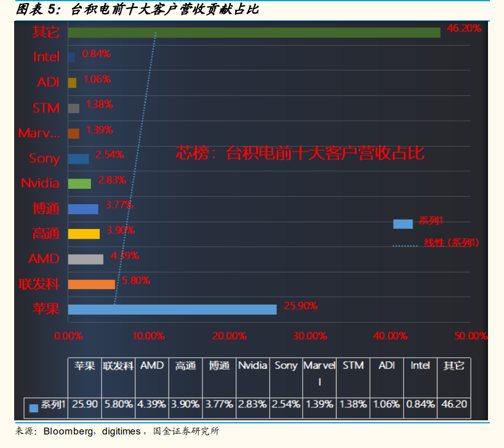The width and height of the screenshot is (504, 448).
Task: Click the 0.84% data label beside the Intel bar
Action: click(96, 54)
